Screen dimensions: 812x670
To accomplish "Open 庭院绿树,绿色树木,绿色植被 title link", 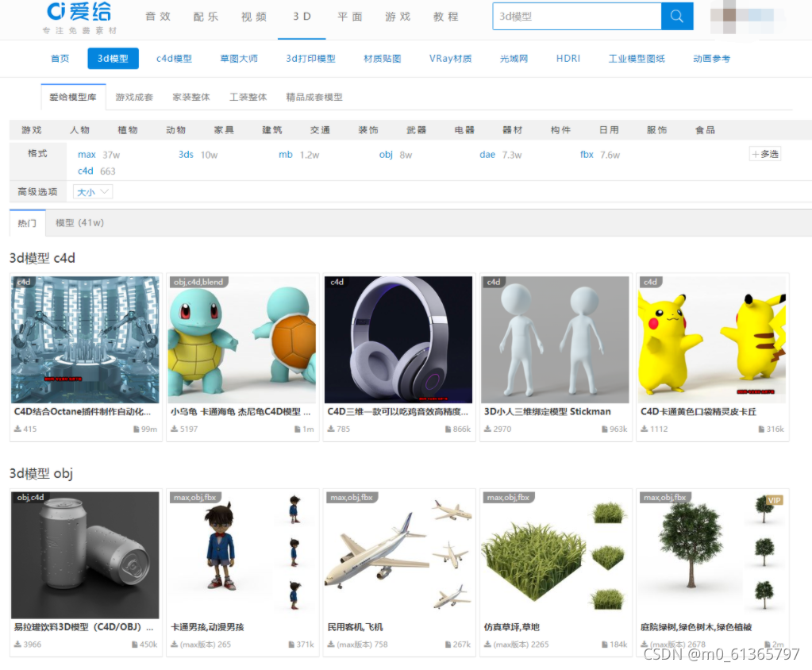I will click(x=696, y=627).
